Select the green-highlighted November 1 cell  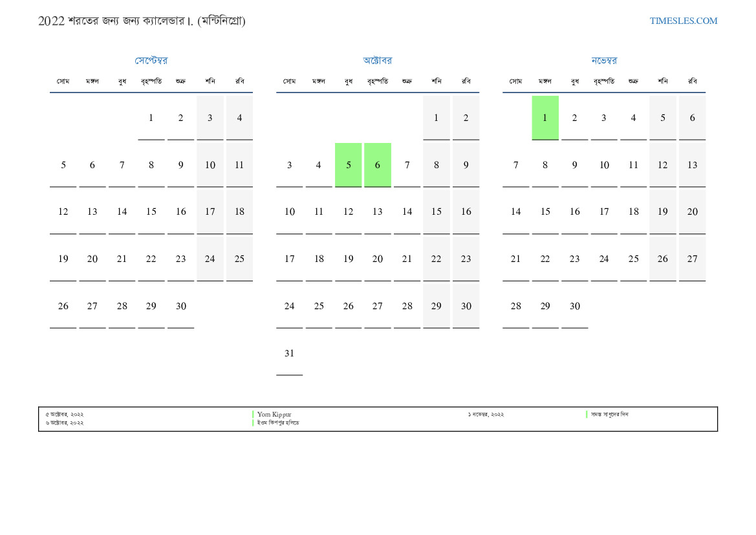(545, 118)
